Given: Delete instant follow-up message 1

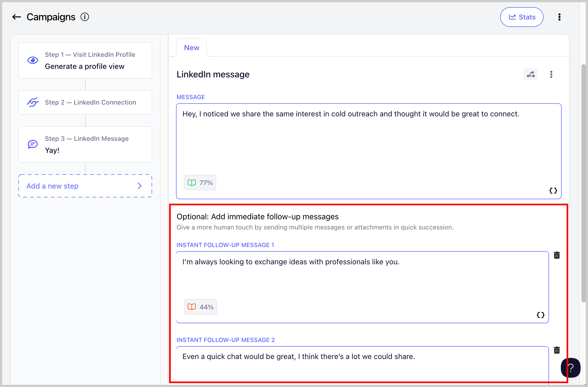Looking at the screenshot, I should click(557, 255).
